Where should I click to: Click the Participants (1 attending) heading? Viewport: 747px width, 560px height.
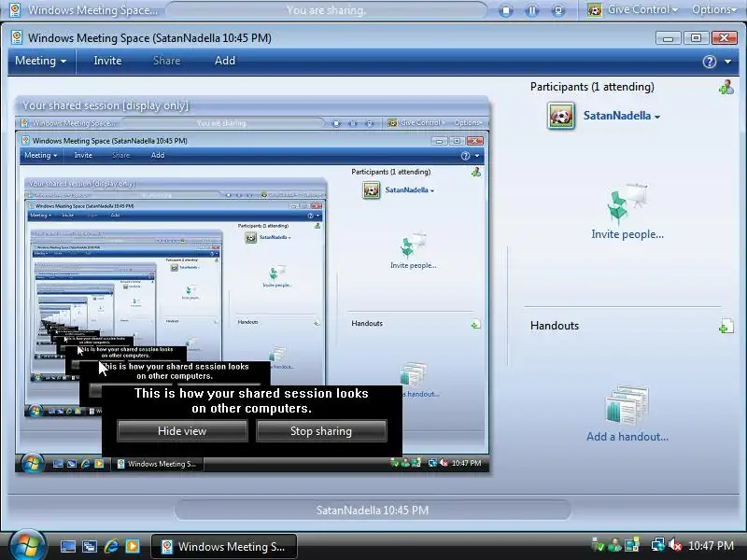click(592, 87)
